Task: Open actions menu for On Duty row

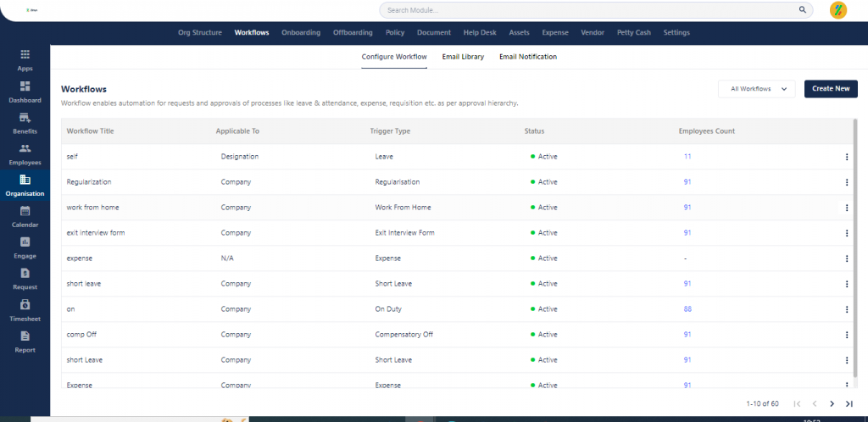Action: click(847, 310)
